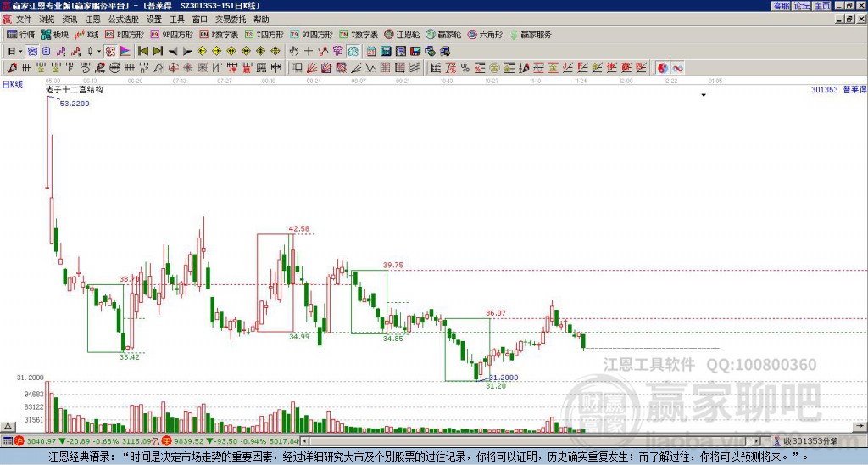Viewport: 868px width, 465px height.
Task: Click the 老子十二宫结构 label
Action: [x=75, y=90]
